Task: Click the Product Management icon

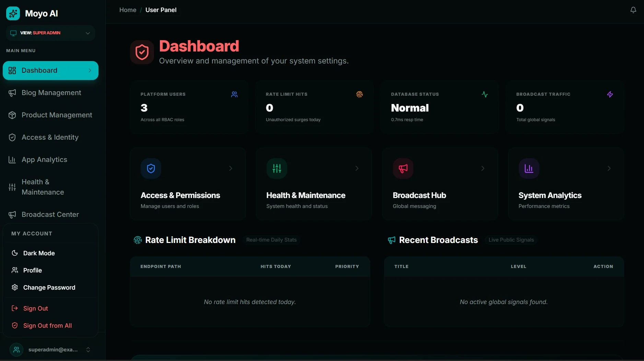Action: (12, 115)
